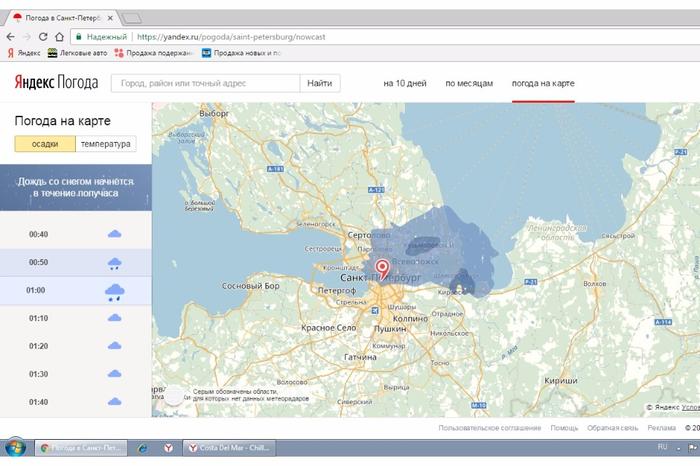Select the 01:30 forecast time row
Viewport: 700px width, 466px height.
pyautogui.click(x=75, y=373)
